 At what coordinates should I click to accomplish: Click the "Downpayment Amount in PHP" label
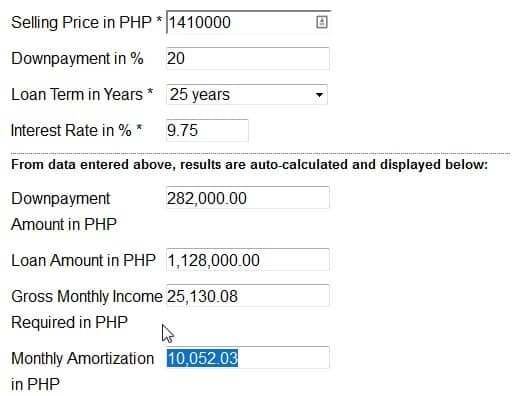[x=64, y=211]
